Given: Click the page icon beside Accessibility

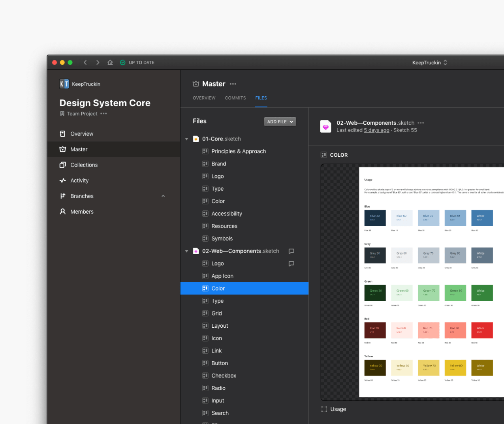Looking at the screenshot, I should [x=205, y=214].
